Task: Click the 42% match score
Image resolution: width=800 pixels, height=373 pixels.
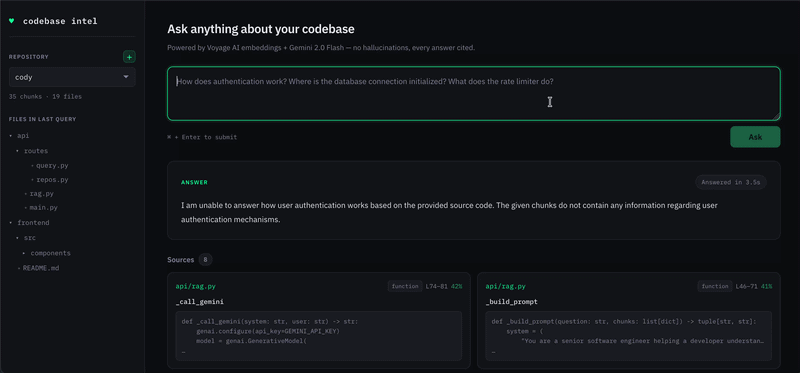Action: pyautogui.click(x=456, y=287)
